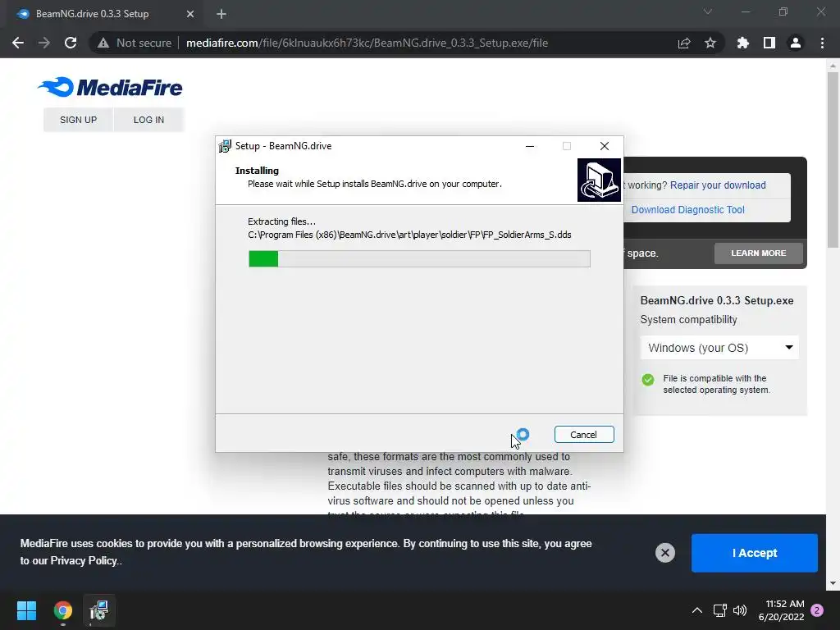Click the System compatibility label

click(688, 320)
